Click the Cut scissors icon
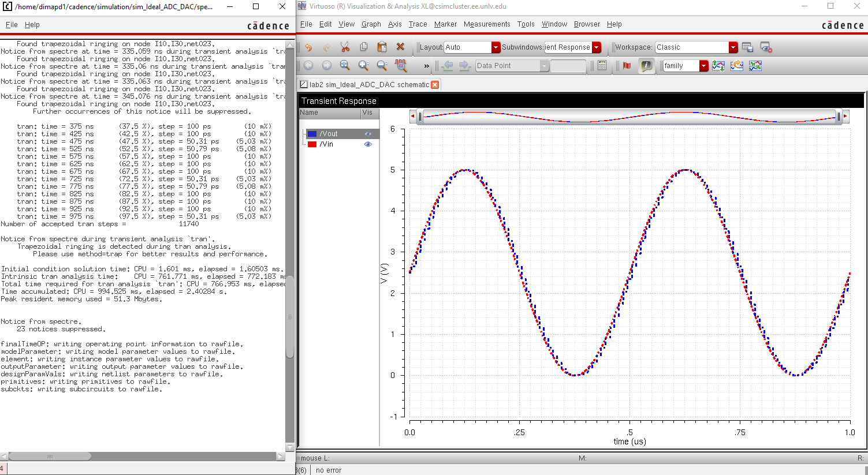 click(345, 47)
